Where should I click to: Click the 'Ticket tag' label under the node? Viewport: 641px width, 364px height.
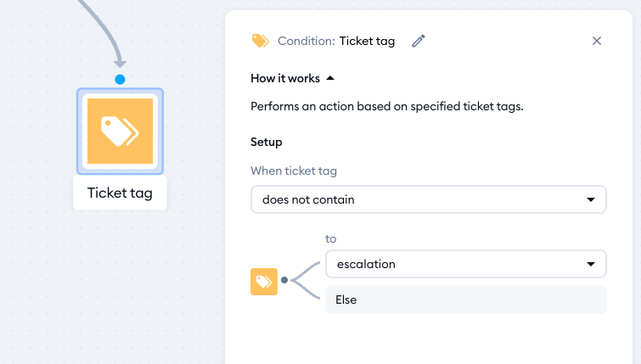pos(120,193)
